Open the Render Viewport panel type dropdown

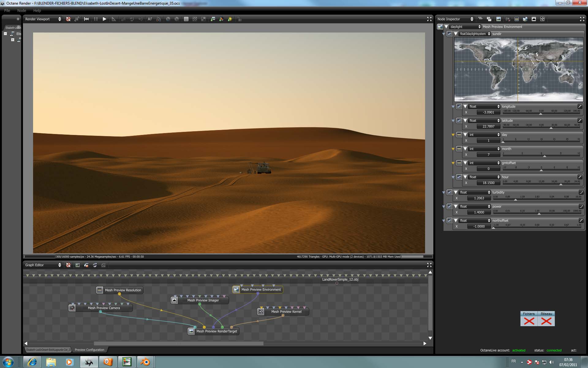pyautogui.click(x=43, y=19)
